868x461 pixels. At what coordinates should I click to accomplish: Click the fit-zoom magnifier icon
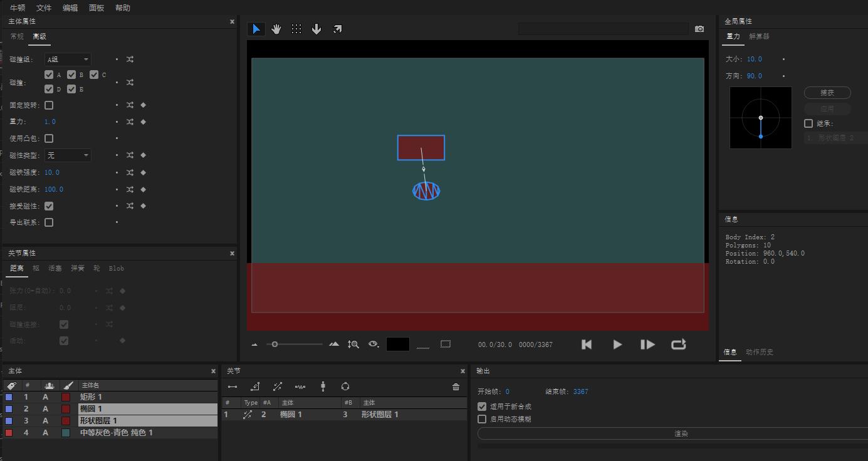(353, 344)
